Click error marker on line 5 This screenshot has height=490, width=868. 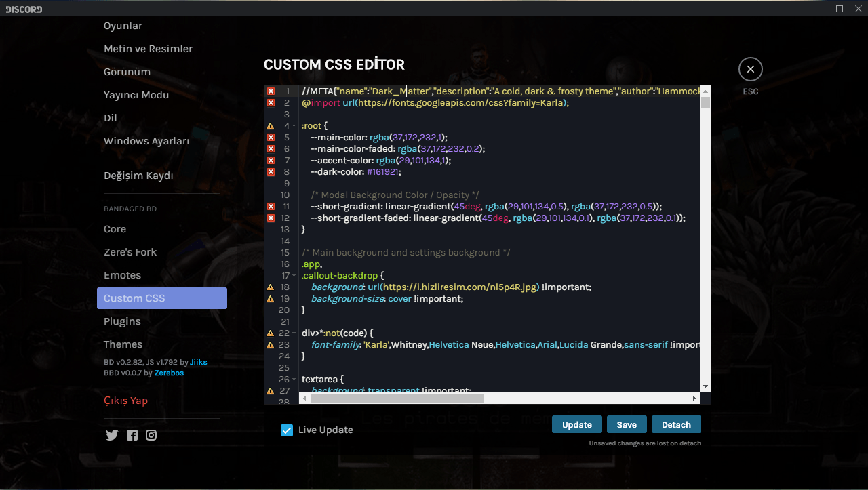click(271, 137)
